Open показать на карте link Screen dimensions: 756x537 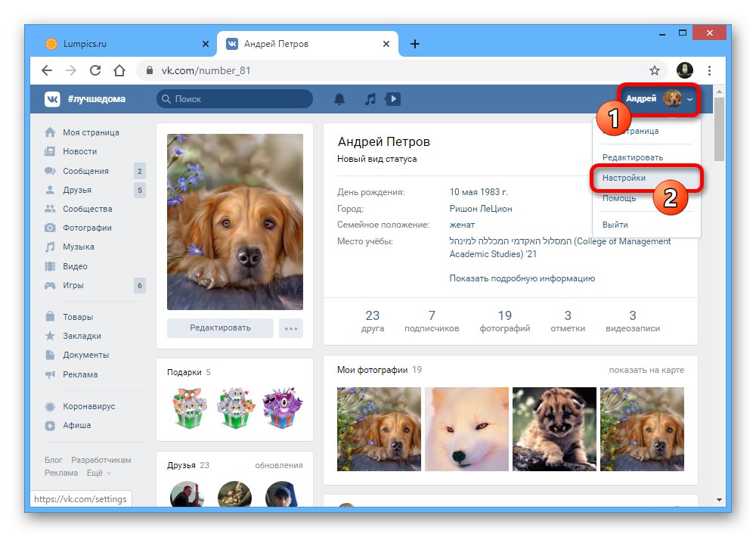[646, 370]
